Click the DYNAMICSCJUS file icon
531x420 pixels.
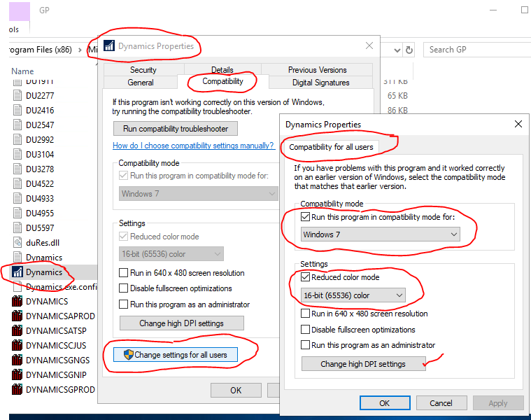[17, 345]
